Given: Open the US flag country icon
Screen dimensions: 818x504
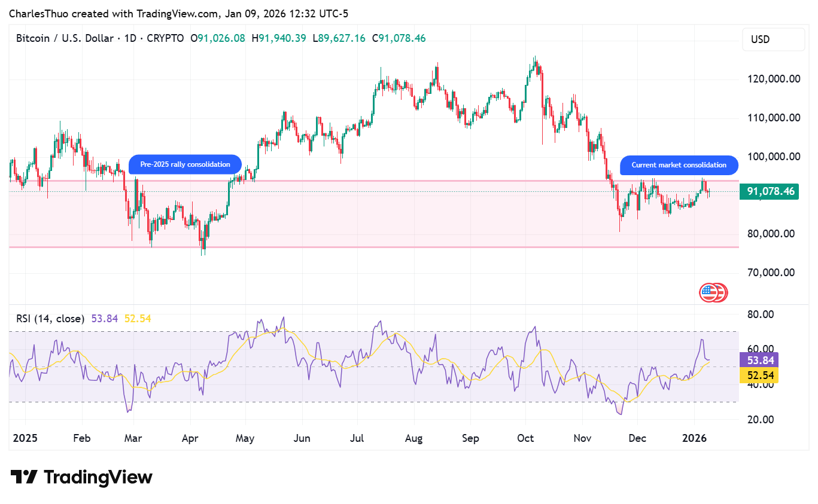Looking at the screenshot, I should pyautogui.click(x=713, y=292).
